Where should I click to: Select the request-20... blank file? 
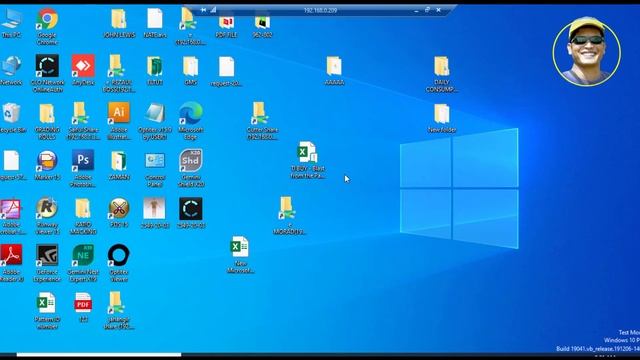point(226,66)
